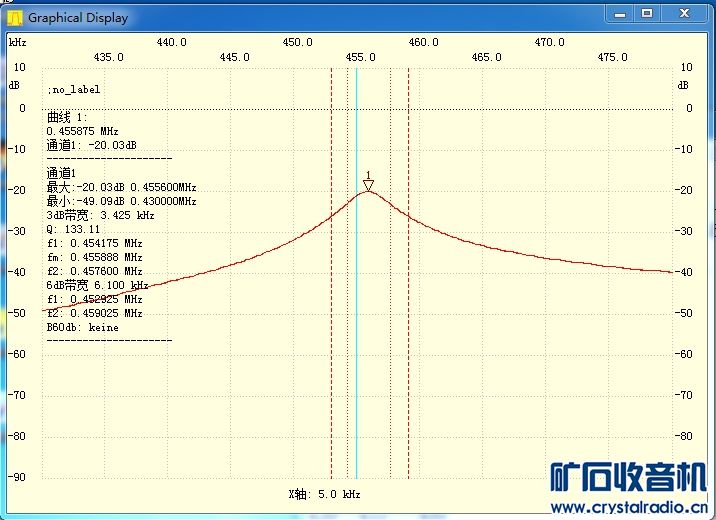Click marker 1 triangle at curve peak

[368, 185]
